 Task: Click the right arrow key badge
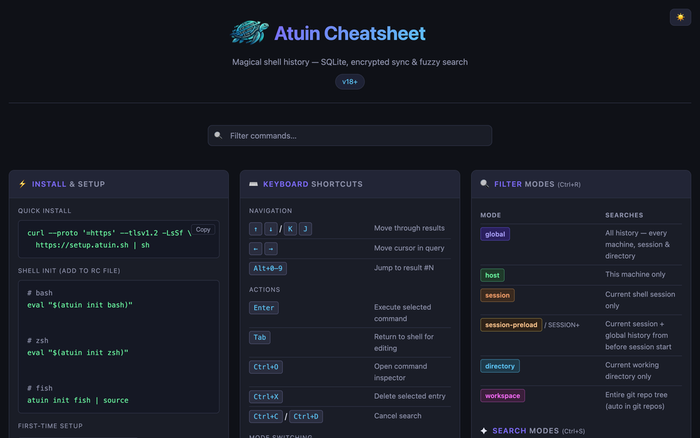click(271, 249)
